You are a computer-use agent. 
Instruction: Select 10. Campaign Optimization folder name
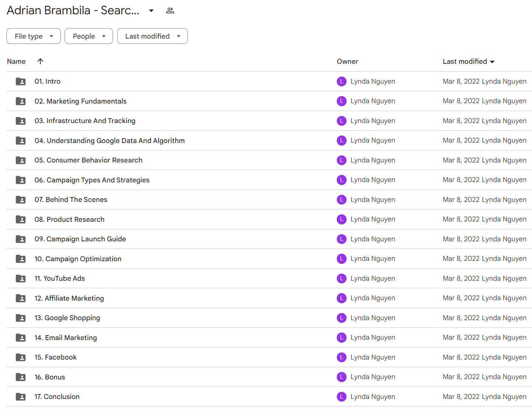click(78, 259)
